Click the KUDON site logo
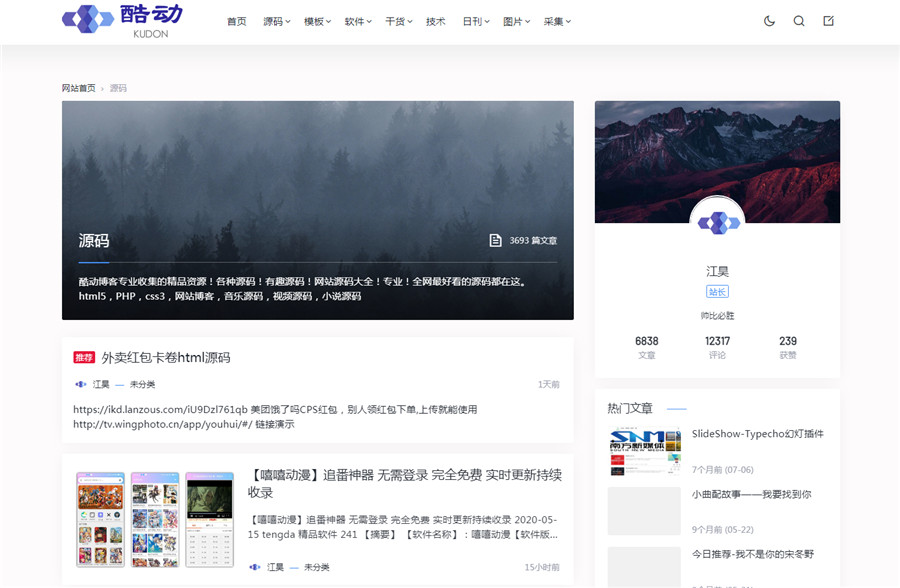Screen dimensions: 900x588 122,20
